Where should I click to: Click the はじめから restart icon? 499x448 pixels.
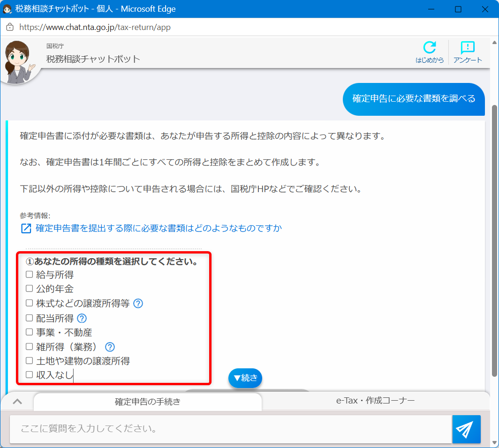tap(429, 48)
